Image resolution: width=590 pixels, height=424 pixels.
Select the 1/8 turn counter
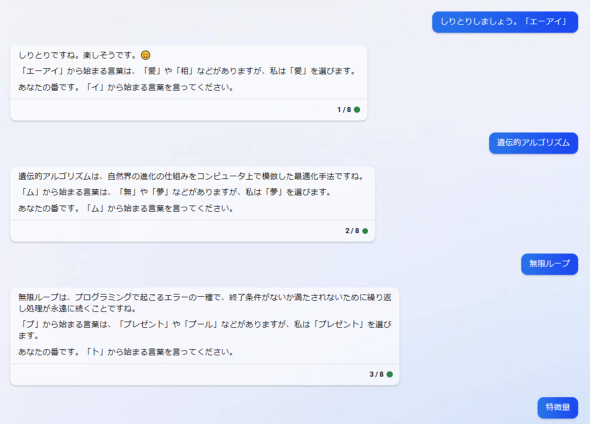[x=344, y=109]
